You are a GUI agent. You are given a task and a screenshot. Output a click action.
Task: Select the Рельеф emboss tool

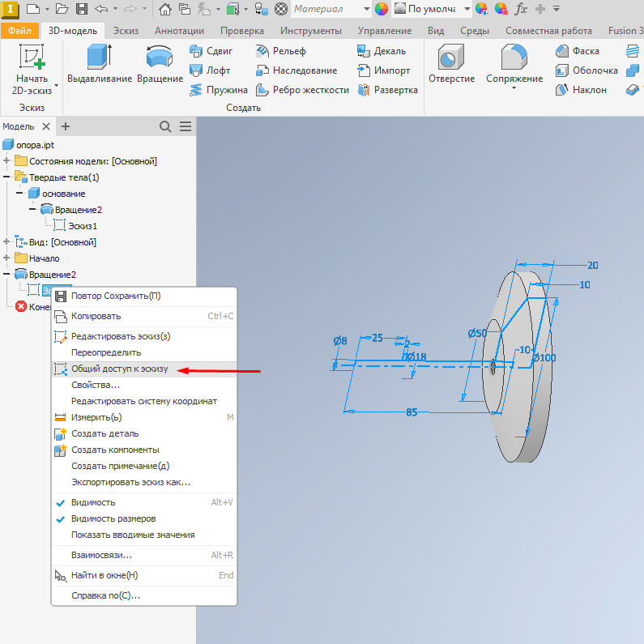pos(281,51)
